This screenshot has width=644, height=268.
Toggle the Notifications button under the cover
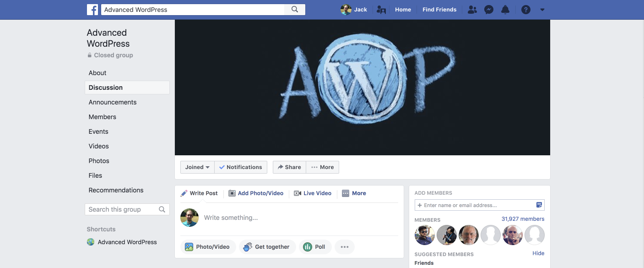241,167
